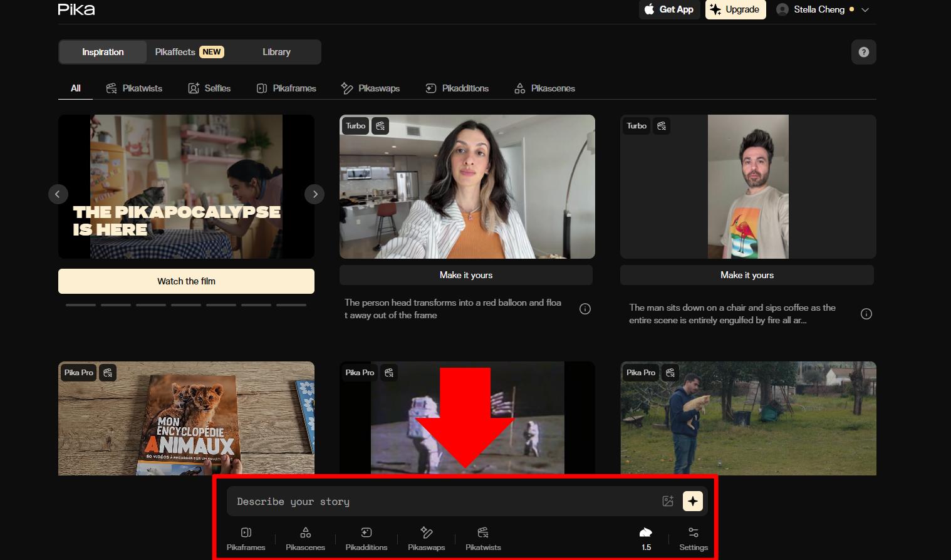Click the Turbo badge on man's video
Screen dimensions: 951x560
coord(637,126)
